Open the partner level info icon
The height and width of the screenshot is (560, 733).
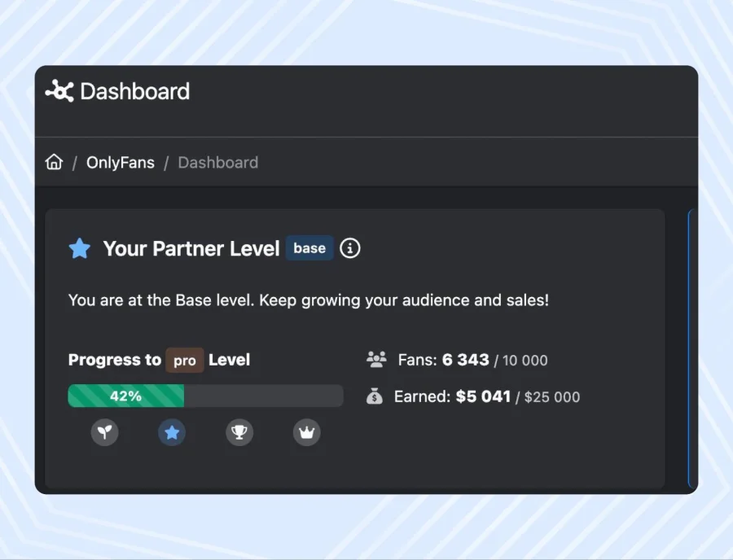pos(350,248)
